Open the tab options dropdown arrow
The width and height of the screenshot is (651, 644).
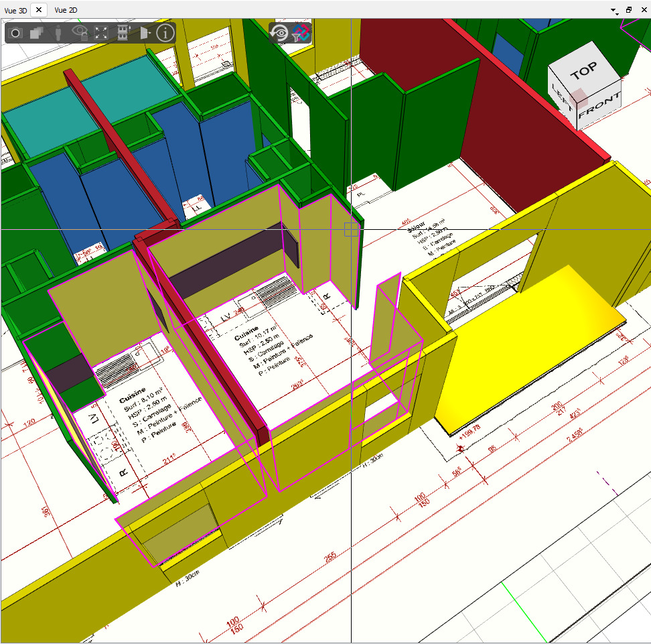[611, 10]
